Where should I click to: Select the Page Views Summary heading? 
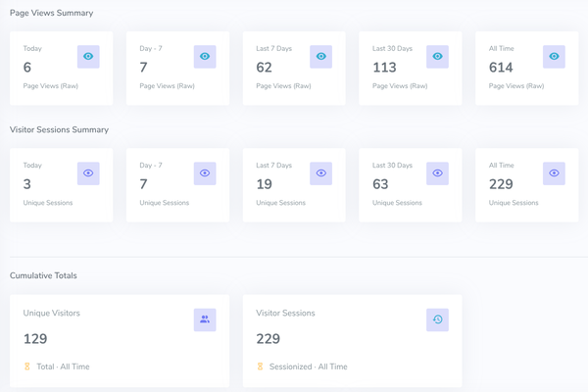point(51,13)
